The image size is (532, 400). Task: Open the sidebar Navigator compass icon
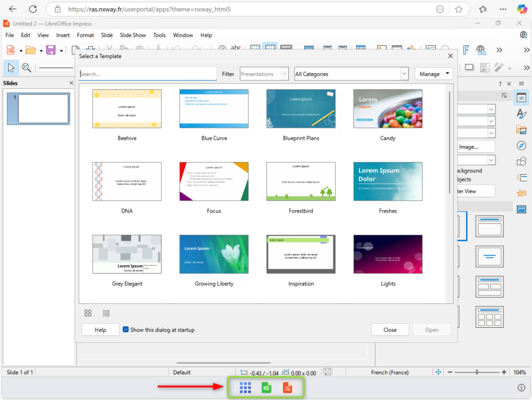(522, 145)
